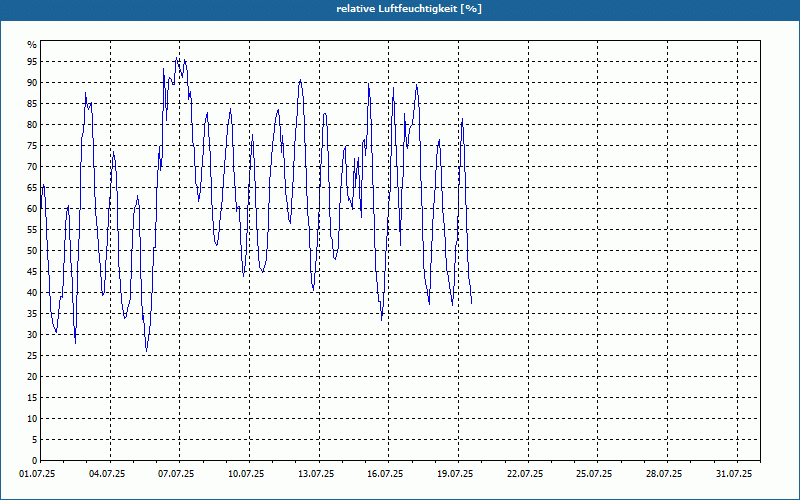
Task: Select the 15 y-axis label
Action: (32, 397)
